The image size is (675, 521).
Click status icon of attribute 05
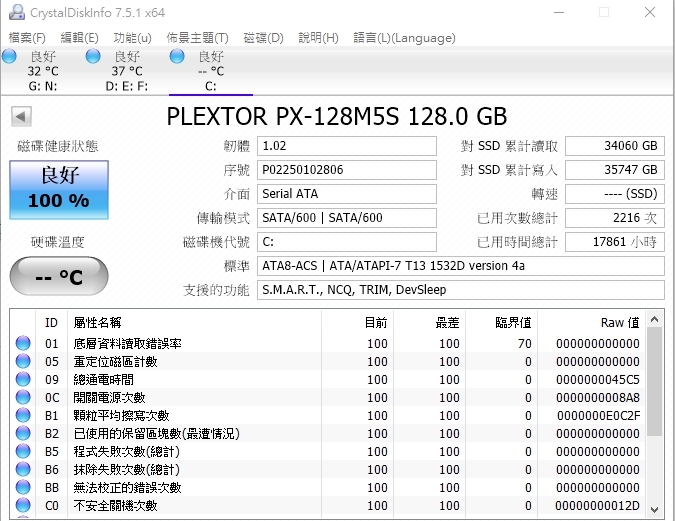(23, 361)
